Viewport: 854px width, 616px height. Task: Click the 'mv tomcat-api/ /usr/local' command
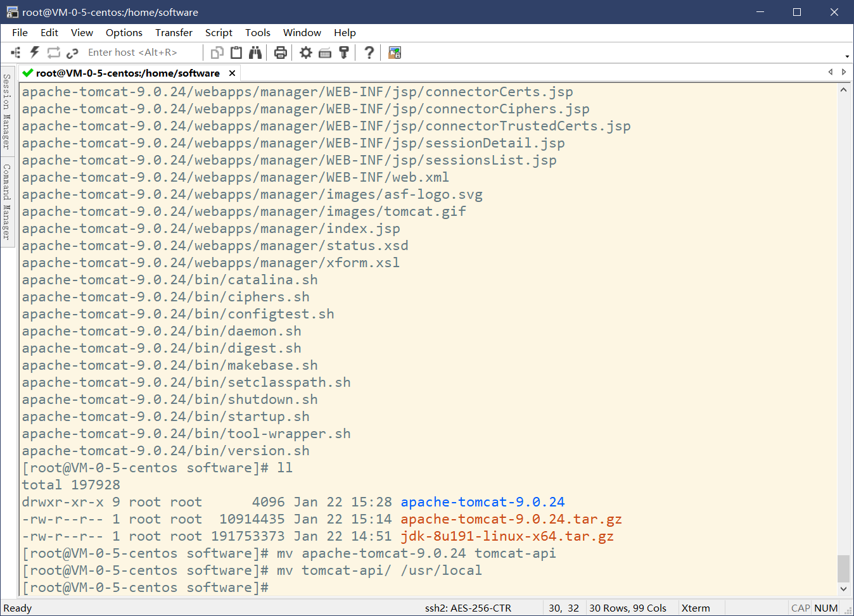pyautogui.click(x=379, y=570)
